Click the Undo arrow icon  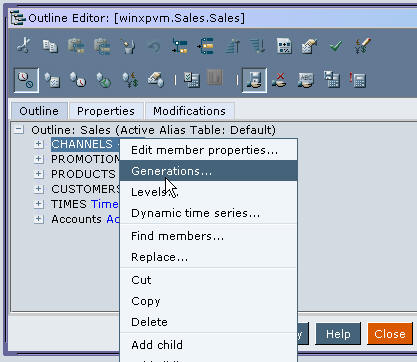(x=154, y=46)
